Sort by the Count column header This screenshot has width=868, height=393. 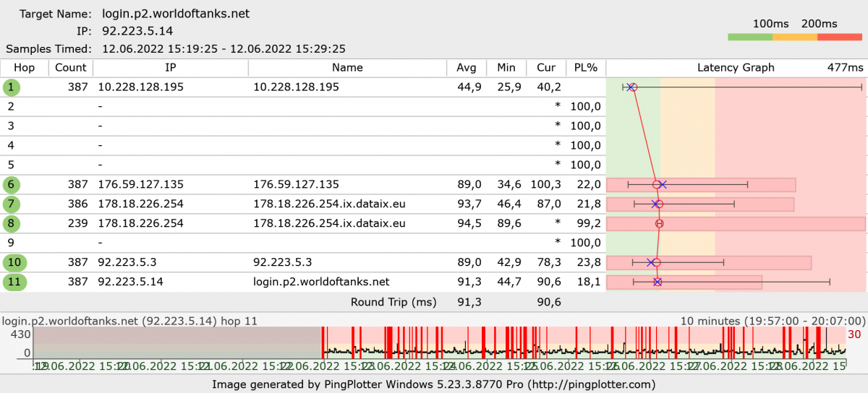click(70, 68)
